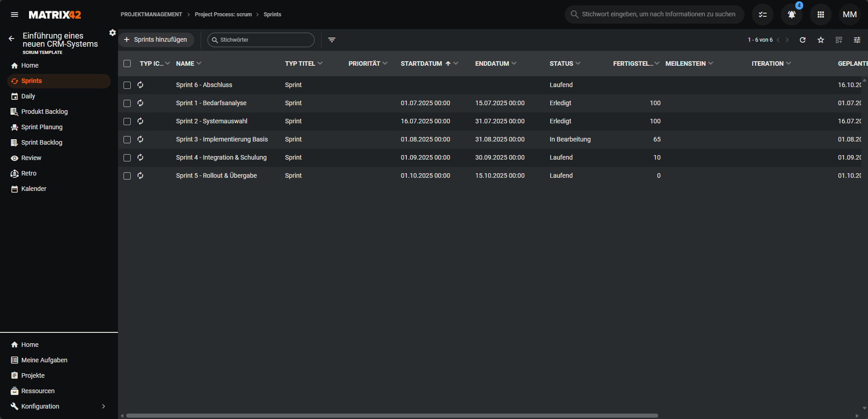Go to Produkt Backlog in sidebar
The width and height of the screenshot is (868, 419).
point(44,112)
